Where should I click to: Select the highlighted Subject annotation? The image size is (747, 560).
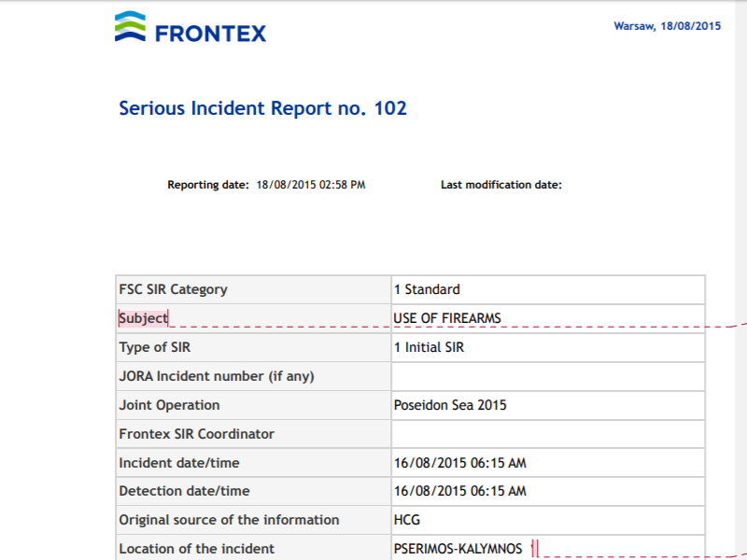point(144,318)
